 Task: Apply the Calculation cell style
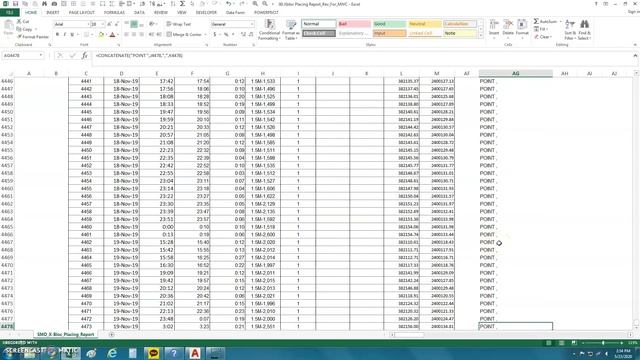click(x=460, y=24)
